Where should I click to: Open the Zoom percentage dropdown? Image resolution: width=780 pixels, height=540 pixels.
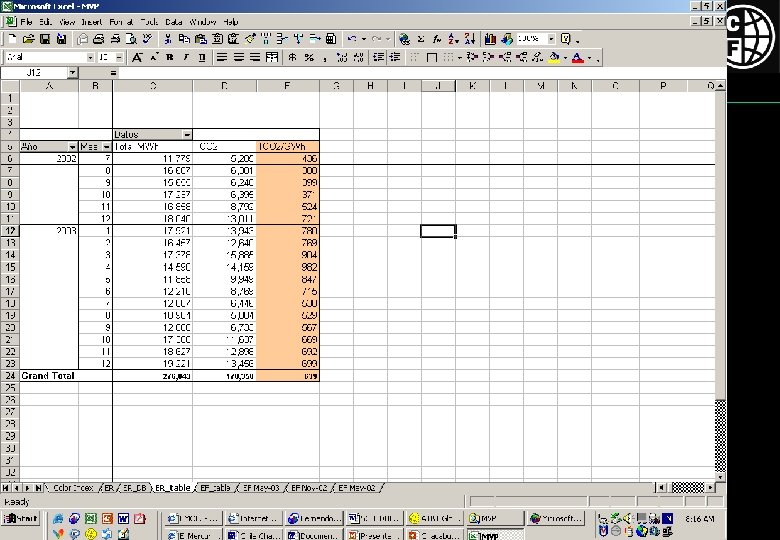pos(551,39)
